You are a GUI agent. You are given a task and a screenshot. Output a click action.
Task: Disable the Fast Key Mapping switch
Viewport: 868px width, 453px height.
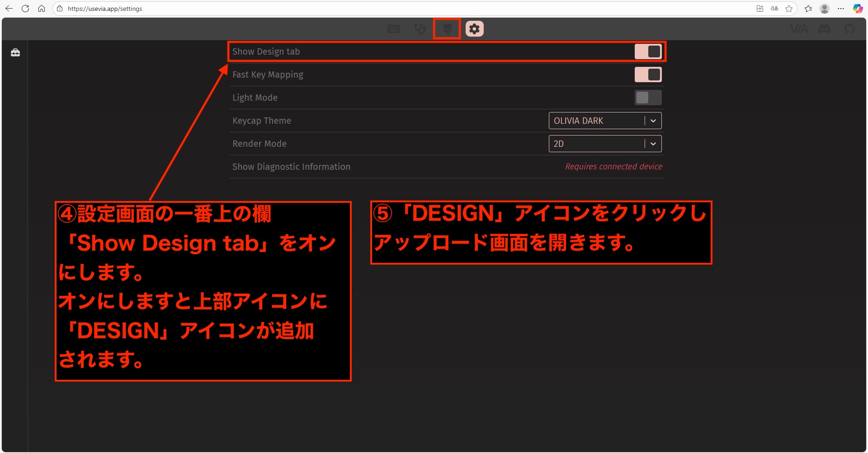[x=648, y=75]
